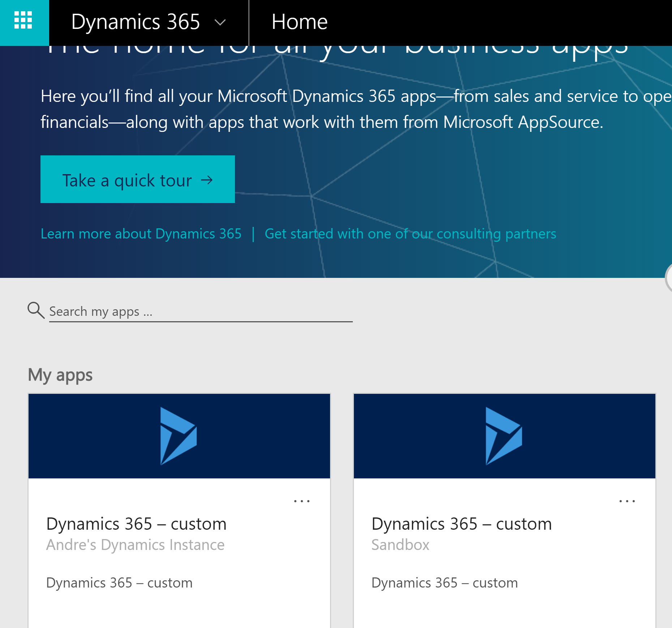
Task: Select the Andre's Dynamics Instance subtitle
Action: pos(135,545)
